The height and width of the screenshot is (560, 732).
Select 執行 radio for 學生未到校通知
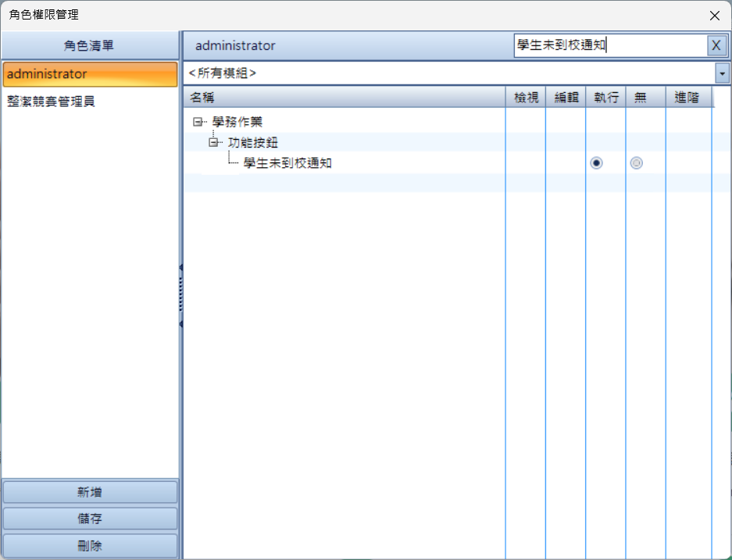(x=596, y=163)
